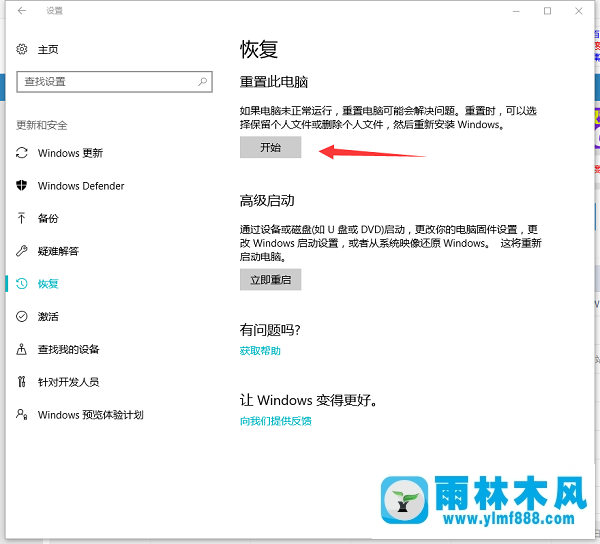The width and height of the screenshot is (600, 544).
Task: Open 针对开发人员 developer page
Action: [x=68, y=382]
